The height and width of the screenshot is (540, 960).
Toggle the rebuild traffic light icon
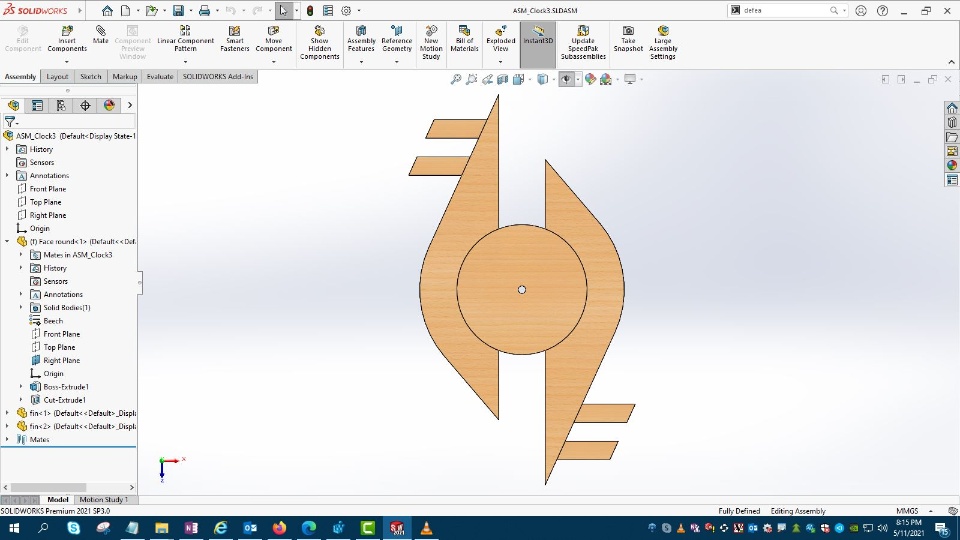point(309,11)
